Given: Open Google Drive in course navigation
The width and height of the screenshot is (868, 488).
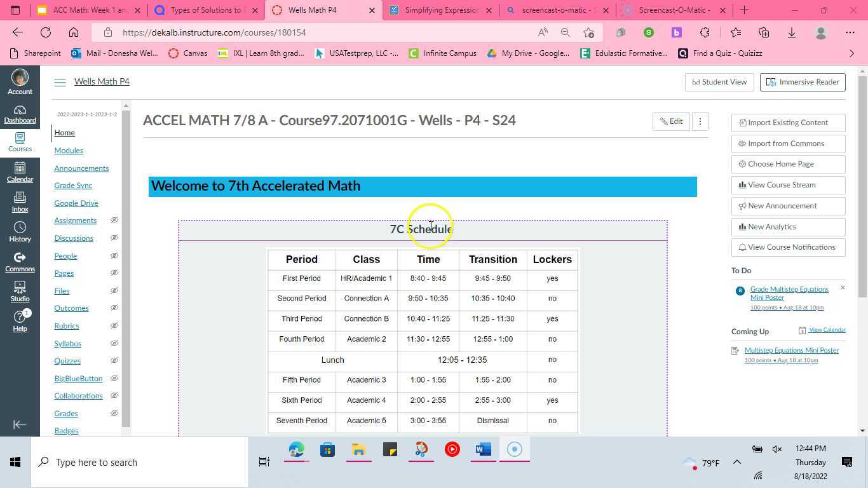Looking at the screenshot, I should (x=76, y=203).
